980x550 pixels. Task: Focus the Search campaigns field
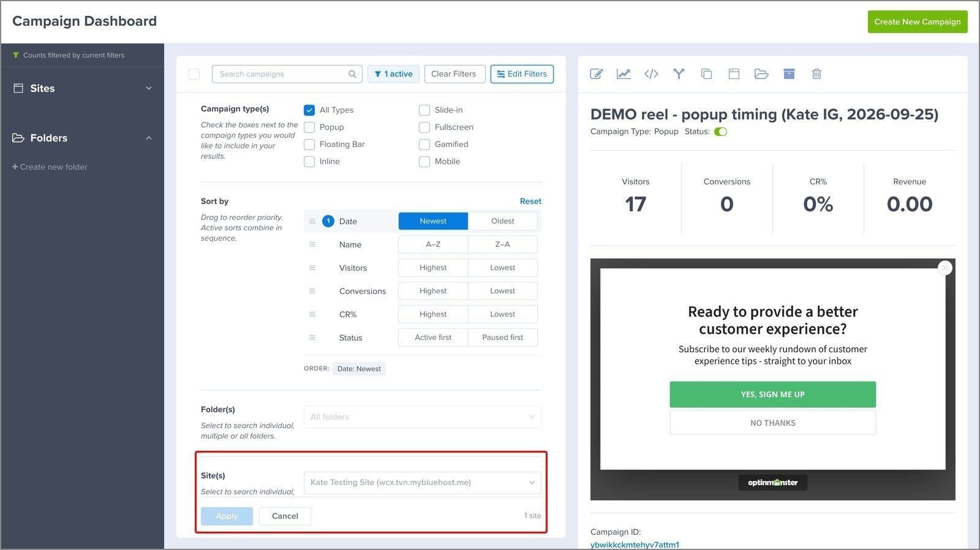click(x=287, y=74)
